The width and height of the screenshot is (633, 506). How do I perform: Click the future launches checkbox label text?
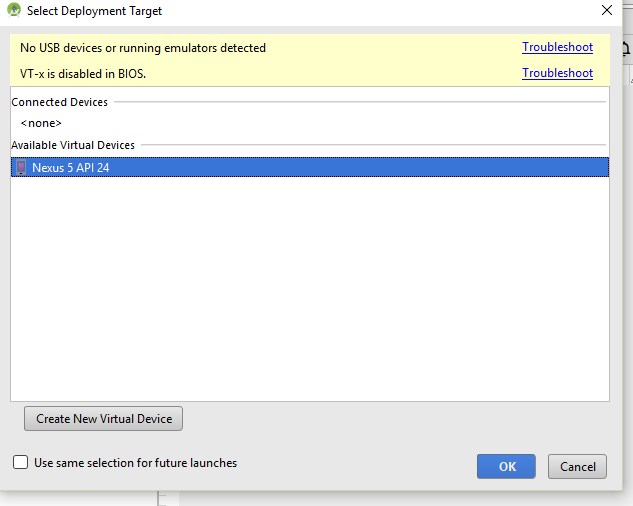coord(135,463)
